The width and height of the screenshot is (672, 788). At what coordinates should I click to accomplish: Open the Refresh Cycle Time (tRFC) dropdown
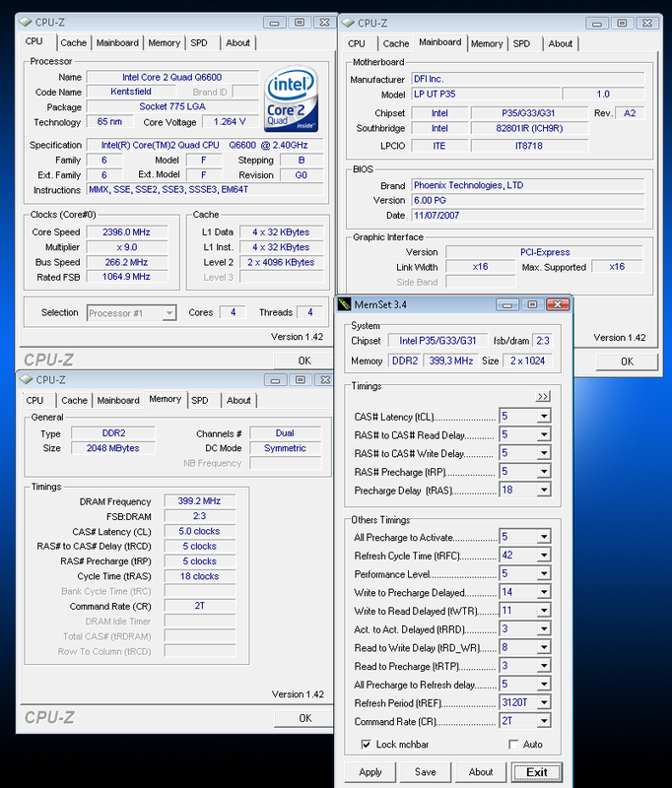click(x=544, y=556)
